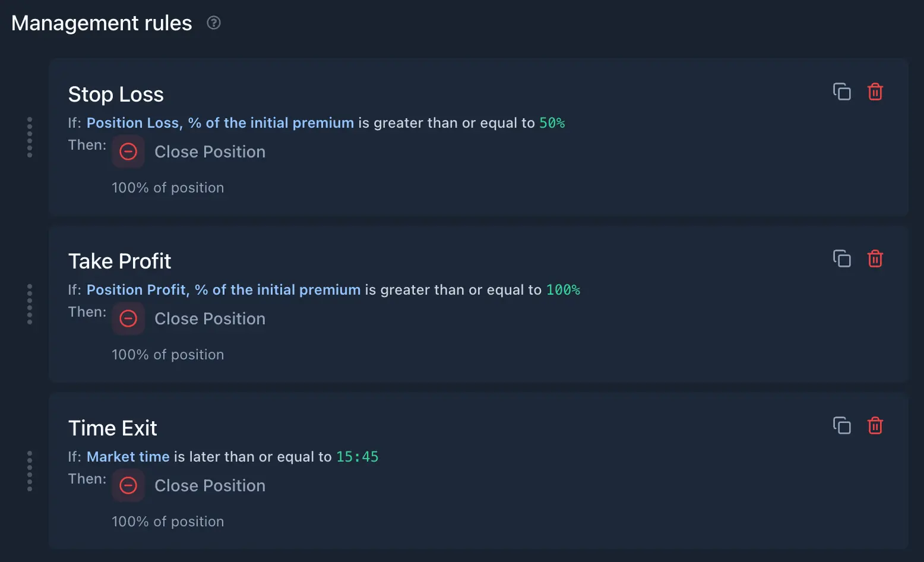Grab the Time Exit drag handle
The width and height of the screenshot is (924, 562).
coord(30,471)
